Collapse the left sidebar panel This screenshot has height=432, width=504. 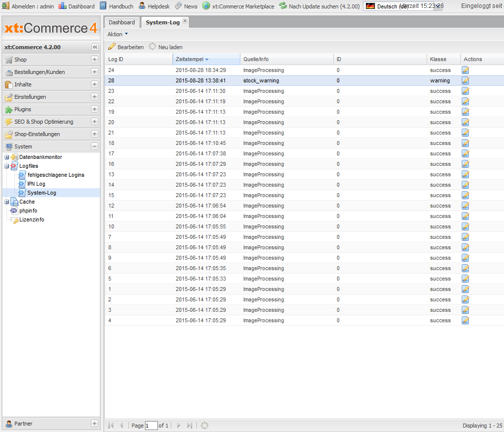(x=95, y=47)
